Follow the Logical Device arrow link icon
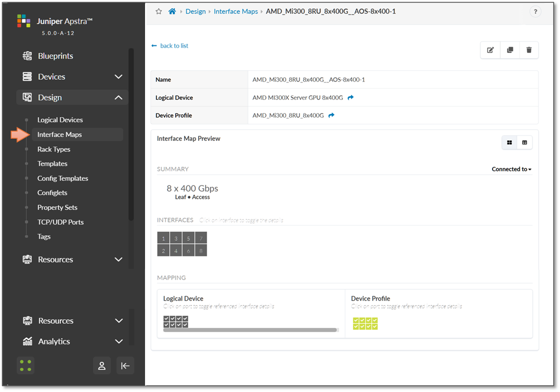This screenshot has height=392, width=560. [351, 98]
